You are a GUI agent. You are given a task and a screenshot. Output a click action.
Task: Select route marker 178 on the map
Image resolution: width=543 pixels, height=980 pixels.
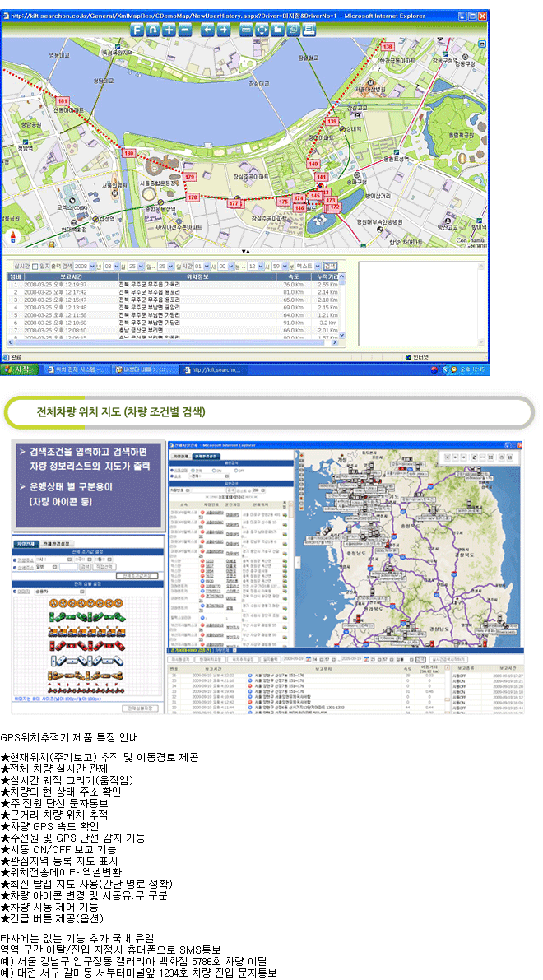193,197
